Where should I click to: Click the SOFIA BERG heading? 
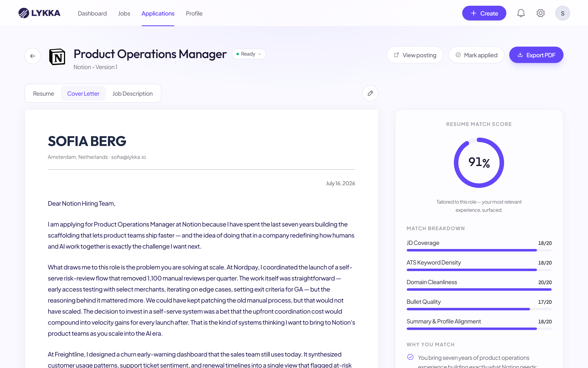pyautogui.click(x=87, y=141)
